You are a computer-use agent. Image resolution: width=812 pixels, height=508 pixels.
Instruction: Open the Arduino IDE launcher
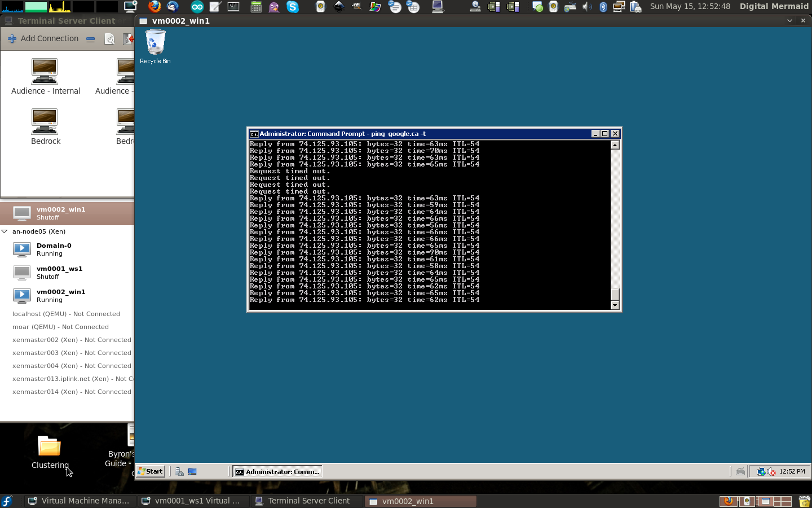(197, 7)
